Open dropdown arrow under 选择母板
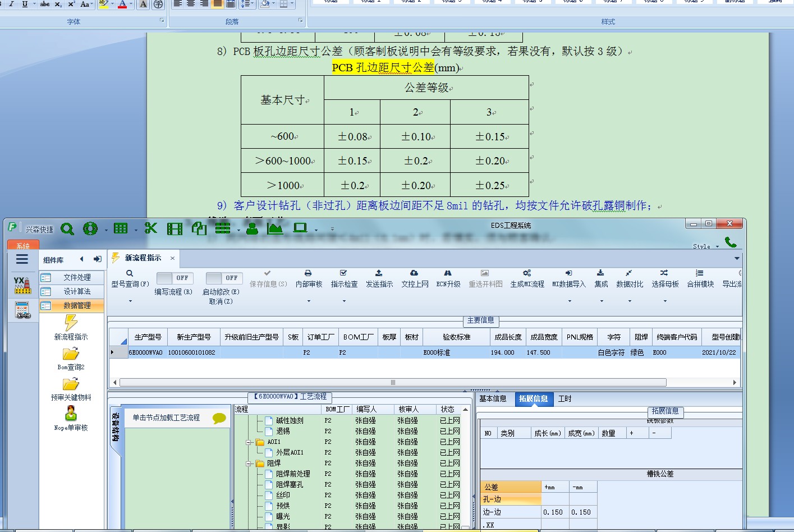 tap(665, 301)
